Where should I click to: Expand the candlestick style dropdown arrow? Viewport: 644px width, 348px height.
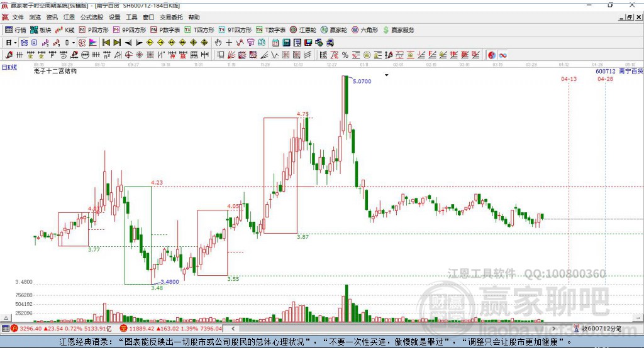pos(74,43)
